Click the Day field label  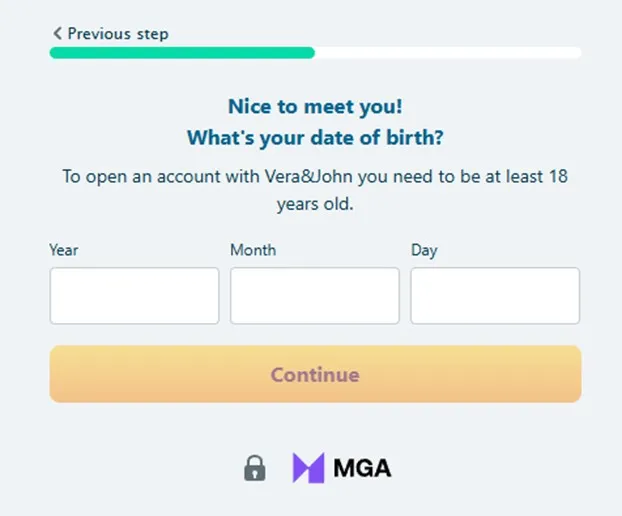point(424,250)
